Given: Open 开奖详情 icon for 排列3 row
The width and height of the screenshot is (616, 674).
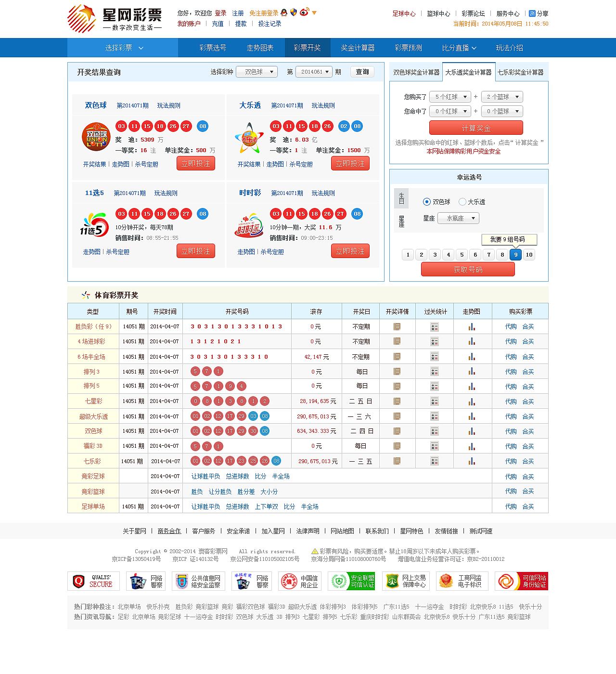Looking at the screenshot, I should click(x=397, y=372).
